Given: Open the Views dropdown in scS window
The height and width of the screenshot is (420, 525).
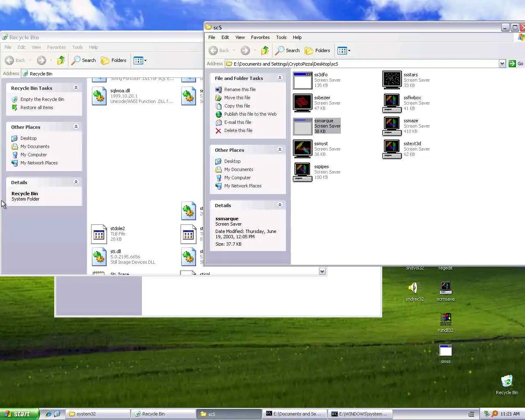Looking at the screenshot, I should click(344, 50).
